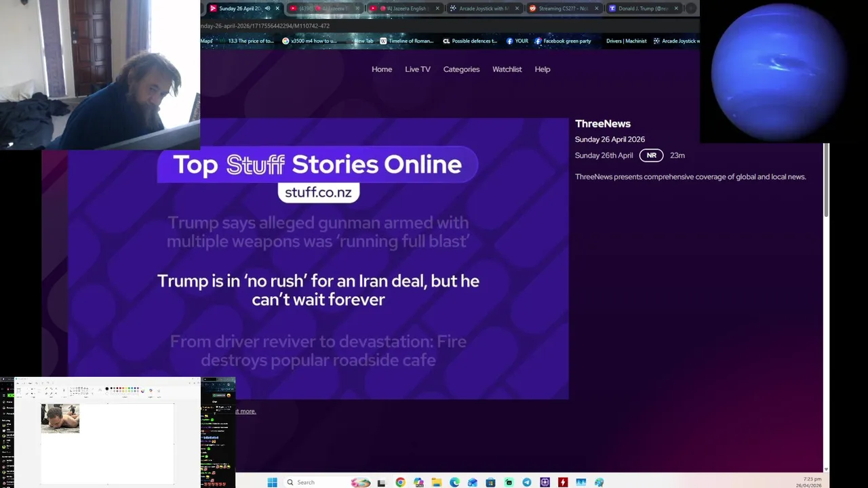The image size is (868, 488).
Task: Open the Copilot app on the taskbar
Action: (x=418, y=483)
